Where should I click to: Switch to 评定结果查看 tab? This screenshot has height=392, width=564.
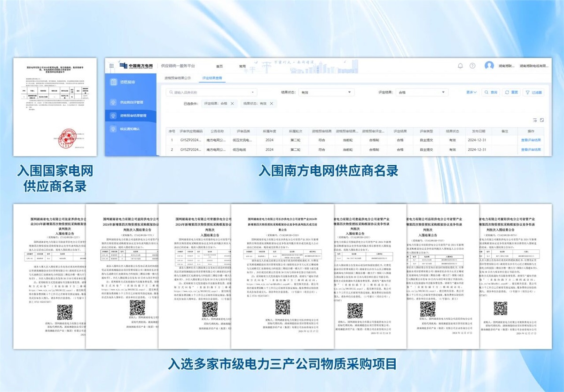point(212,78)
